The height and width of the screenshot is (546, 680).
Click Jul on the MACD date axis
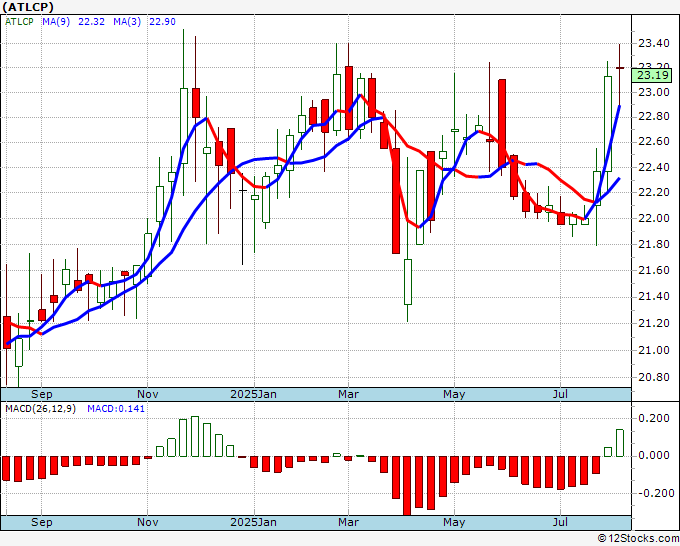[x=560, y=522]
